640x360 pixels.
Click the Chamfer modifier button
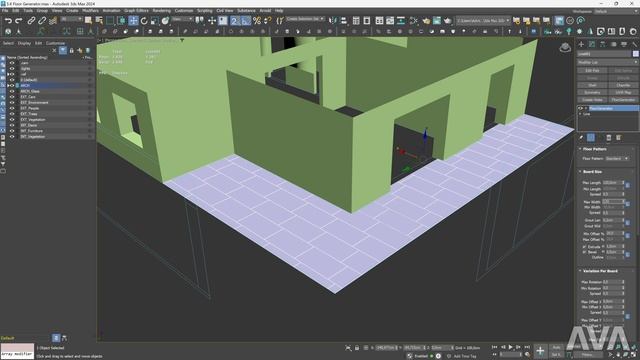(x=623, y=85)
